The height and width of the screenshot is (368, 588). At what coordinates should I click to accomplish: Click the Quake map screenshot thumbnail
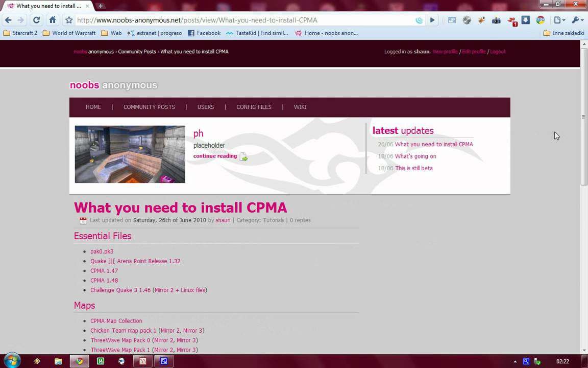(x=130, y=154)
